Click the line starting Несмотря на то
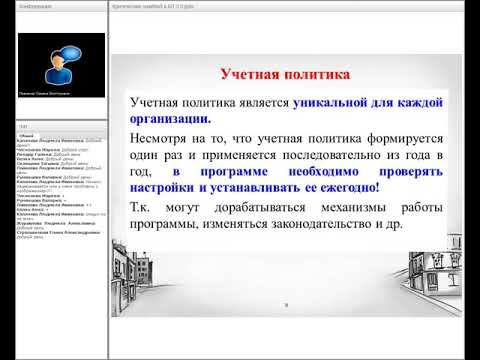 [x=286, y=138]
